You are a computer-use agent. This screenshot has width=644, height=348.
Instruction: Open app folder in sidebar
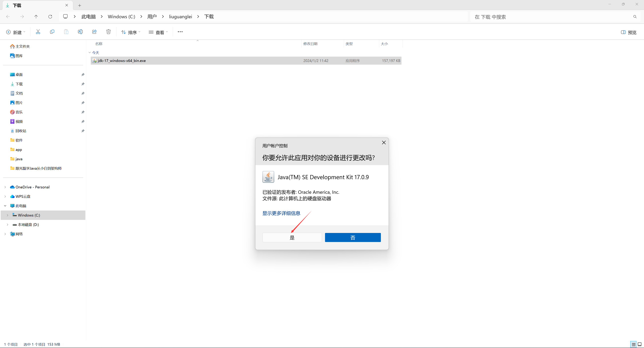[16, 150]
